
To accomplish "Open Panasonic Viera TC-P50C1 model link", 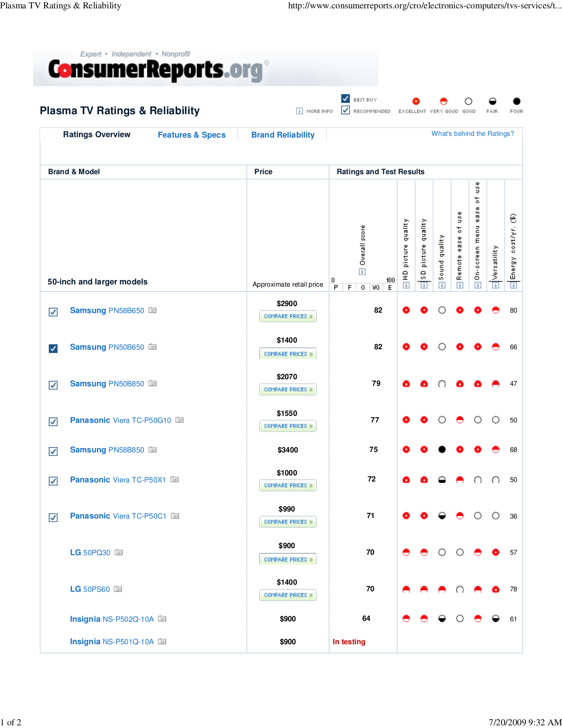I will (x=118, y=516).
